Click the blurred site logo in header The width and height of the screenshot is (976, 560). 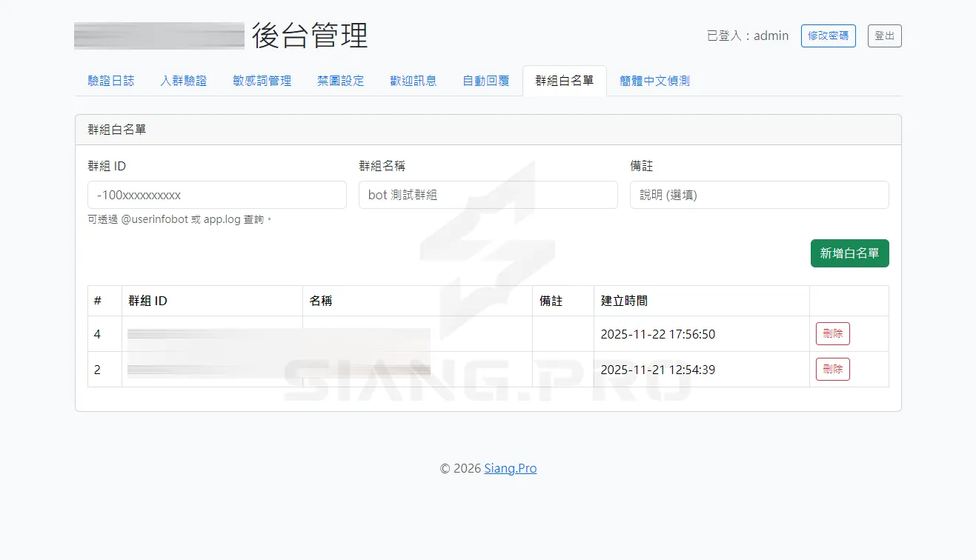(x=159, y=35)
